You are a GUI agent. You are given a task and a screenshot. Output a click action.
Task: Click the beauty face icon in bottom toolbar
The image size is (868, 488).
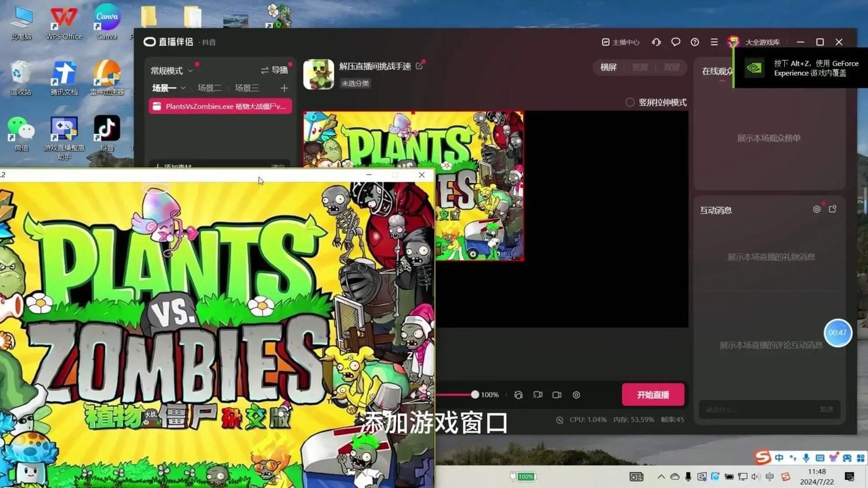[518, 395]
